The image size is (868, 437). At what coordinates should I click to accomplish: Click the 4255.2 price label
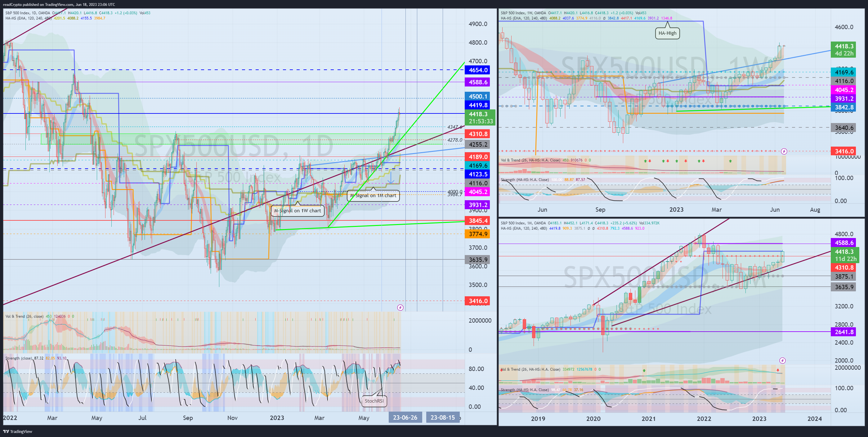(478, 144)
